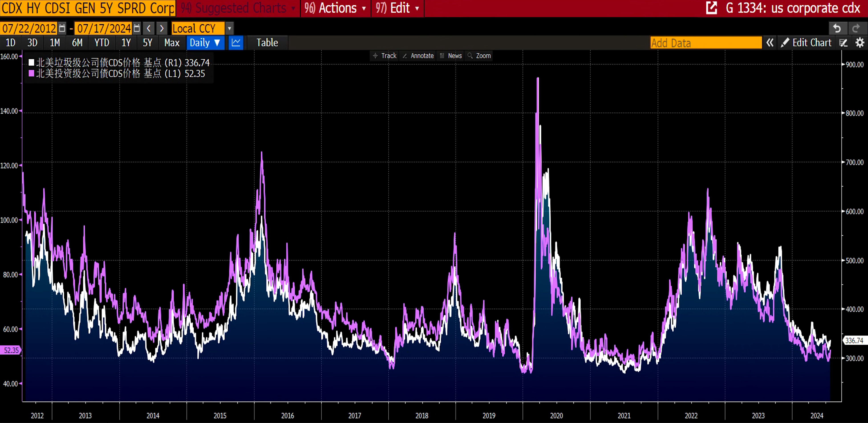The image size is (868, 423).
Task: Select the 5Y range tab
Action: click(148, 43)
